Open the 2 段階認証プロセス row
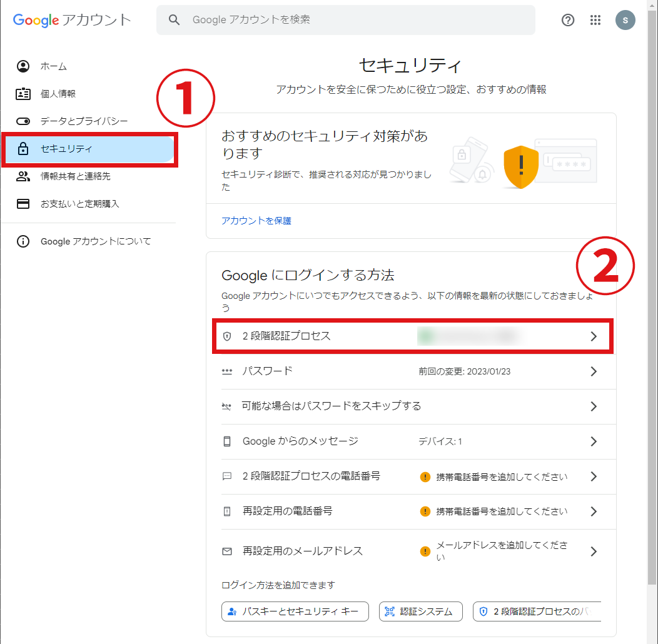 point(413,336)
